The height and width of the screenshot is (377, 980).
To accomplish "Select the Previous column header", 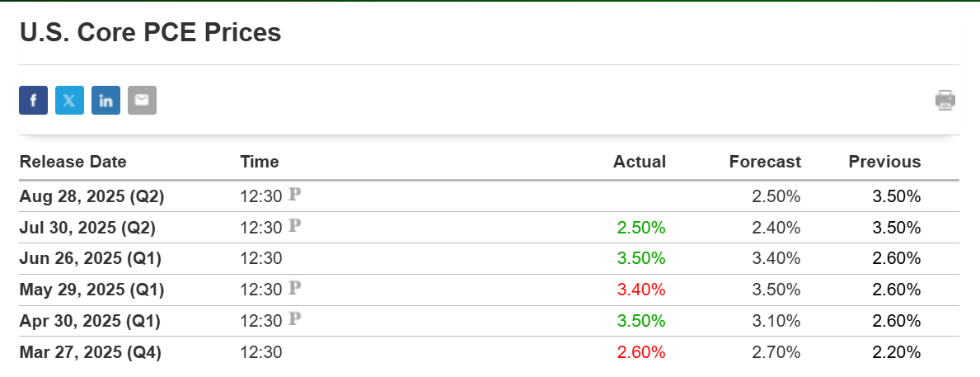I will click(884, 162).
